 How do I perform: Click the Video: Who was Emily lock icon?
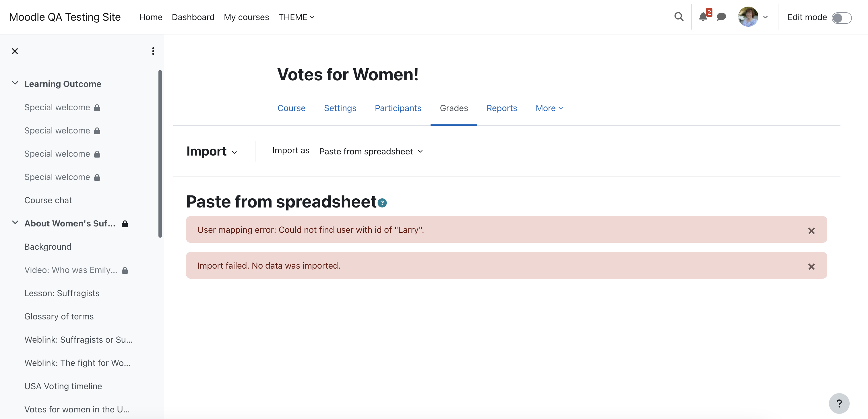click(125, 270)
